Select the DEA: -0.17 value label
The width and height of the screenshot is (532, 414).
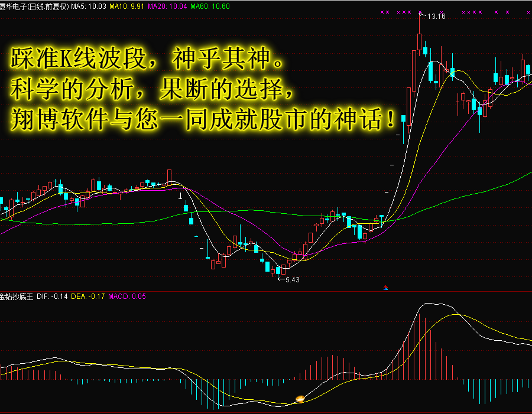tap(88, 296)
